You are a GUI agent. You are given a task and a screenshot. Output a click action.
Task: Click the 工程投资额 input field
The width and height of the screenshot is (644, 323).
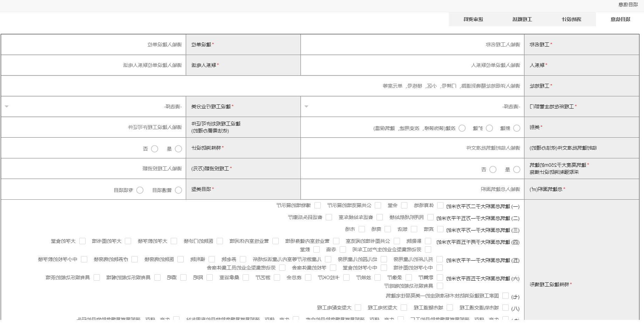coord(93,169)
